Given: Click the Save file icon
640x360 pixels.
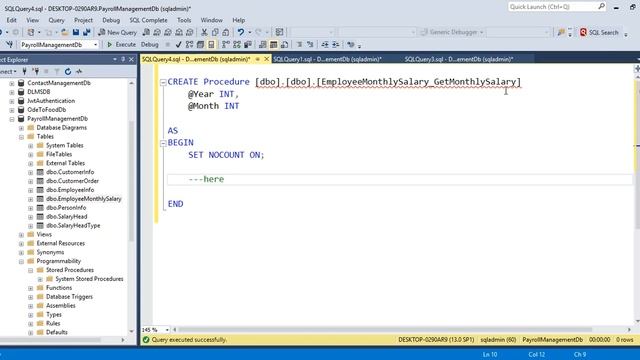Looking at the screenshot, I should click(76, 32).
